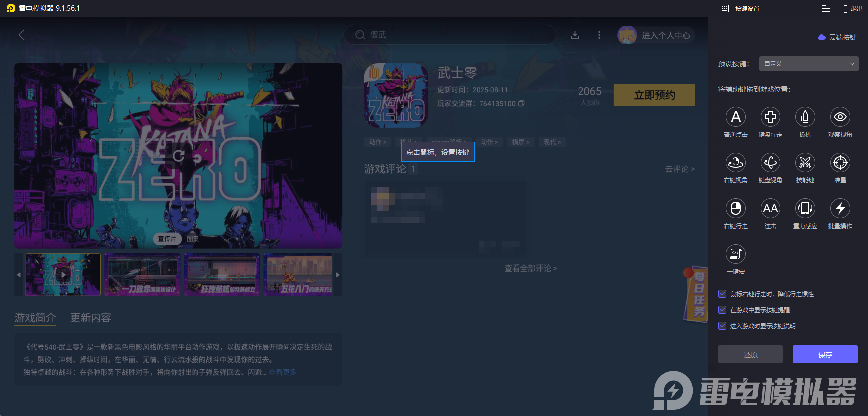The width and height of the screenshot is (868, 416).
Task: Pick the 准星 crosshair tool
Action: tap(840, 163)
